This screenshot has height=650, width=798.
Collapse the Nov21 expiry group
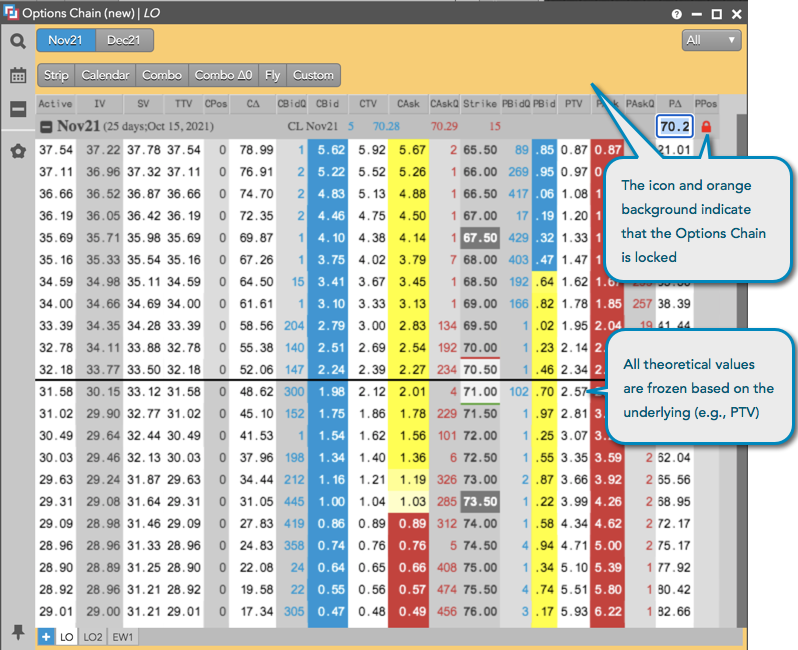(x=46, y=126)
